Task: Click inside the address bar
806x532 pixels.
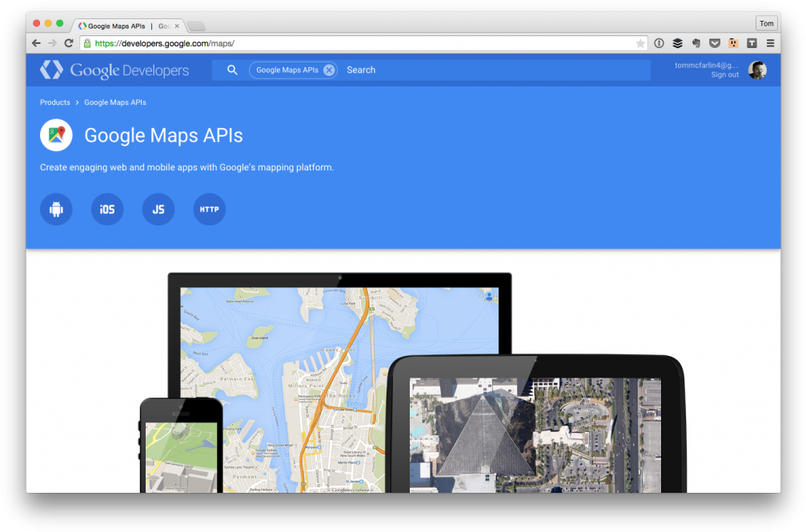Action: (320, 43)
